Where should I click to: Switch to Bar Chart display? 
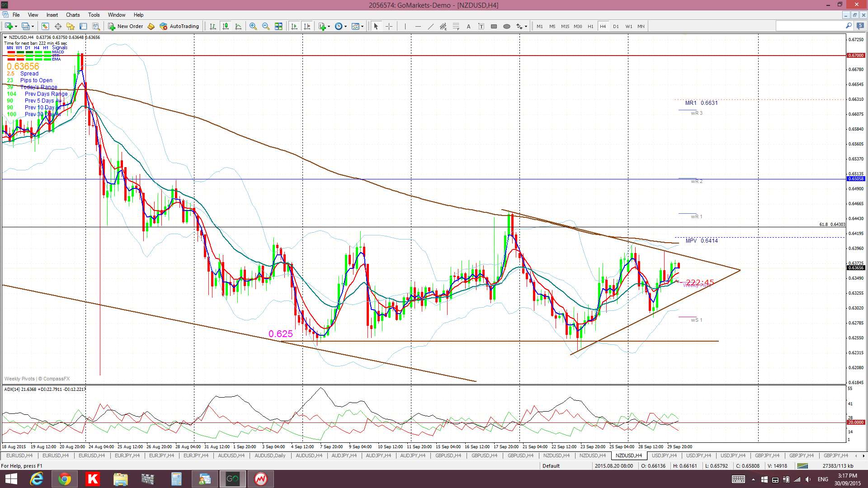(213, 26)
